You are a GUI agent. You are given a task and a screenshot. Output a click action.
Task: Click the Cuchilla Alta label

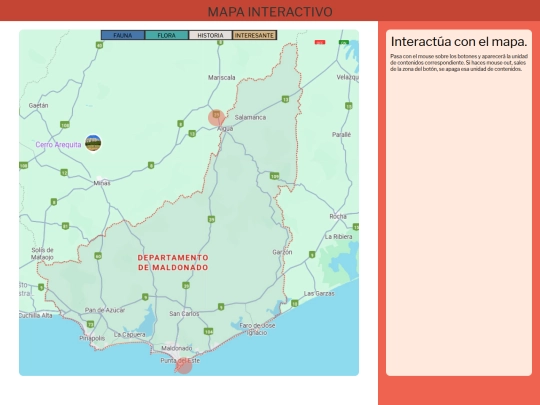pyautogui.click(x=36, y=315)
